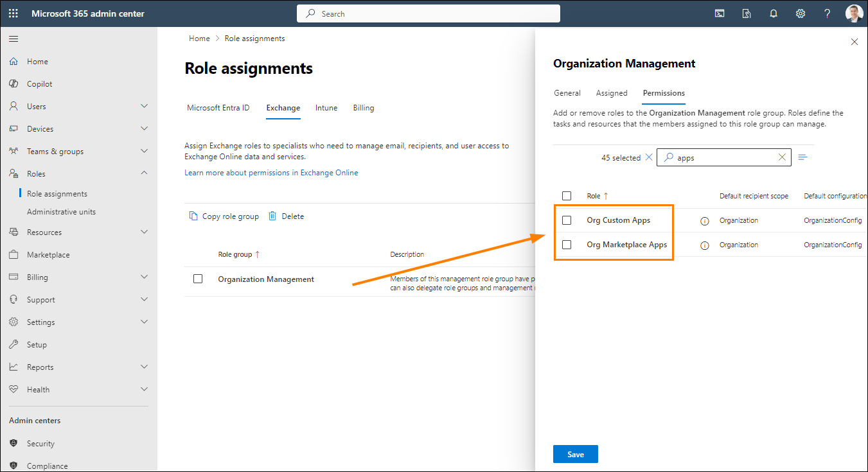Viewport: 868px width, 472px height.
Task: Sort by Role column in panel
Action: [x=598, y=196]
